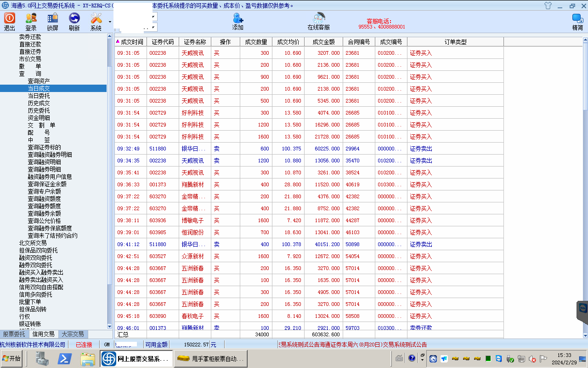Viewport: 588px width, 368px height.
Task: Select 当日委托 in the query tree
Action: coord(39,96)
